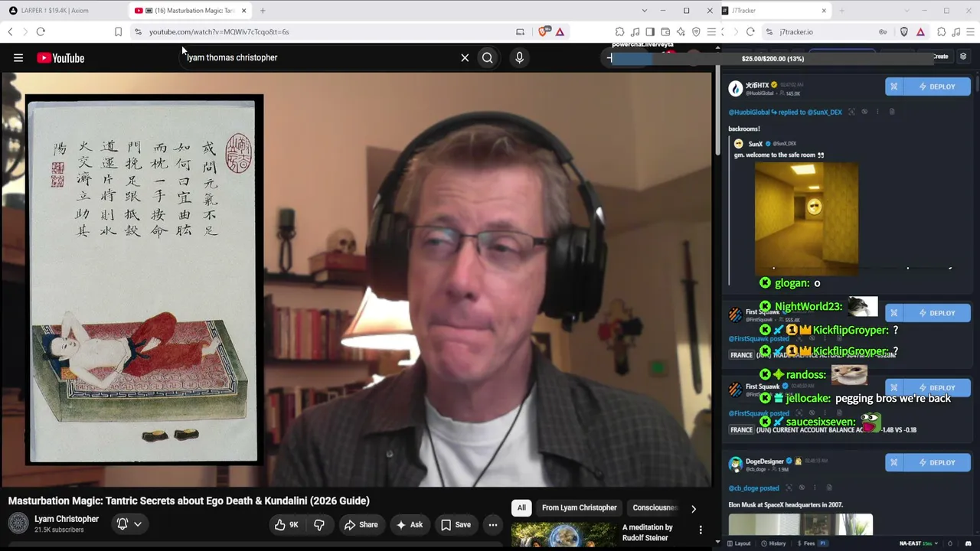980x551 pixels.
Task: Open the browser menu in YouTube window
Action: pos(711,31)
